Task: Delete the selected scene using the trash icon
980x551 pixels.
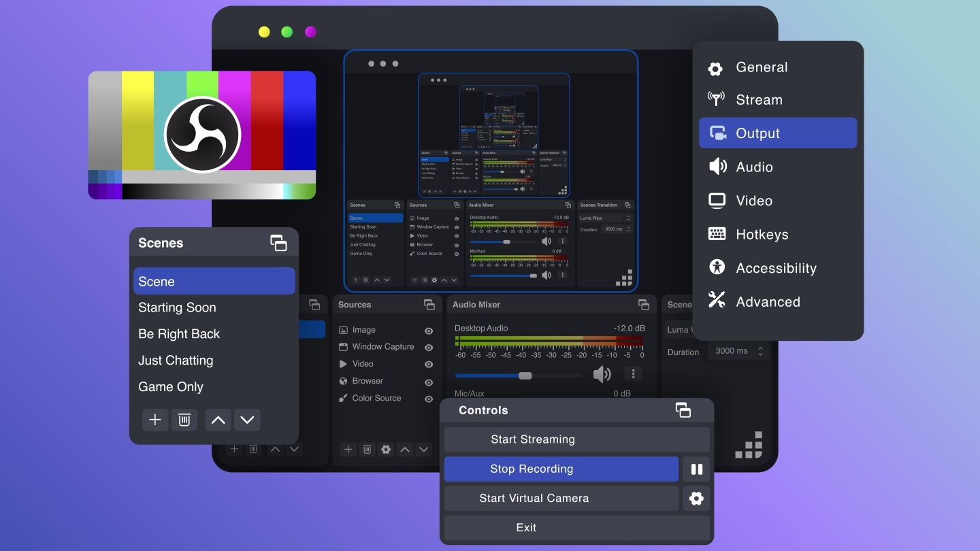Action: tap(184, 420)
